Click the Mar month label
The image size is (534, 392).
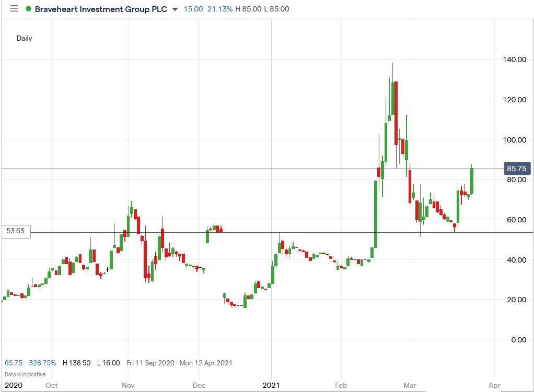click(409, 385)
